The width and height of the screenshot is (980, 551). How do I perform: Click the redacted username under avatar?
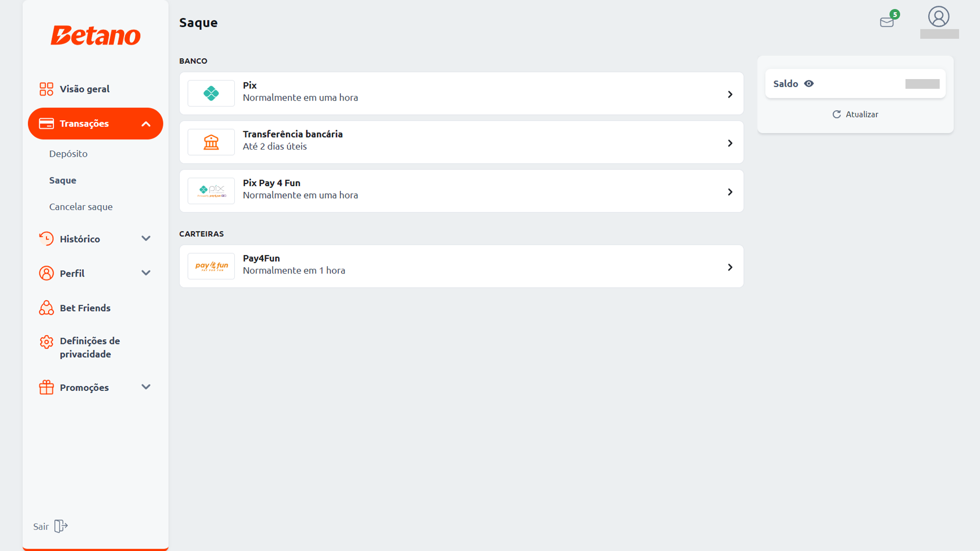(x=939, y=34)
